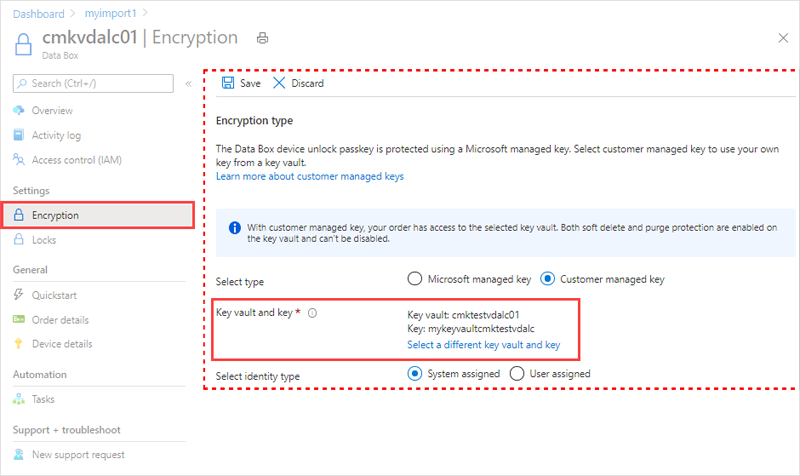Click Select a different key vault and key
Viewport: 800px width, 476px height.
pos(483,344)
